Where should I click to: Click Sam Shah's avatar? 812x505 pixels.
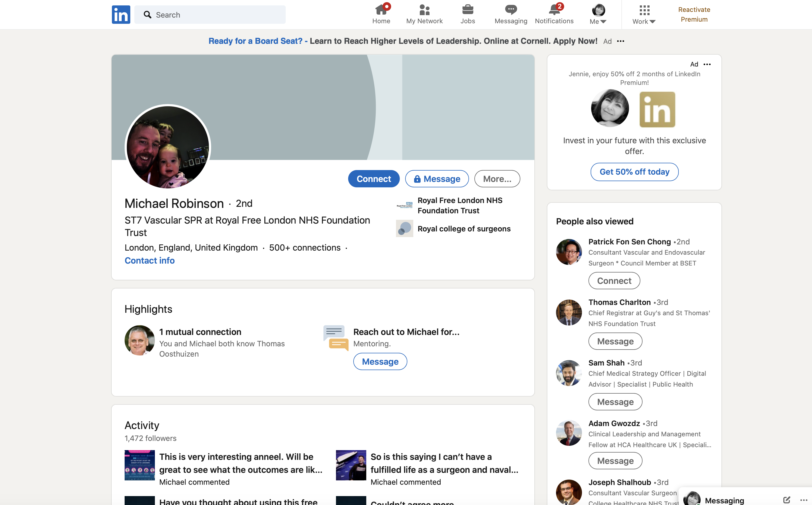pos(569,373)
